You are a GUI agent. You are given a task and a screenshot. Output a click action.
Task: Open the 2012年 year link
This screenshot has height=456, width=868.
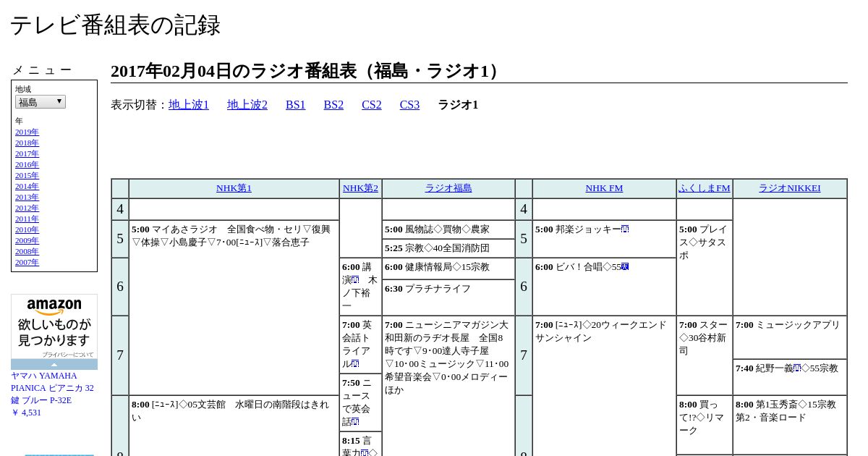point(27,208)
